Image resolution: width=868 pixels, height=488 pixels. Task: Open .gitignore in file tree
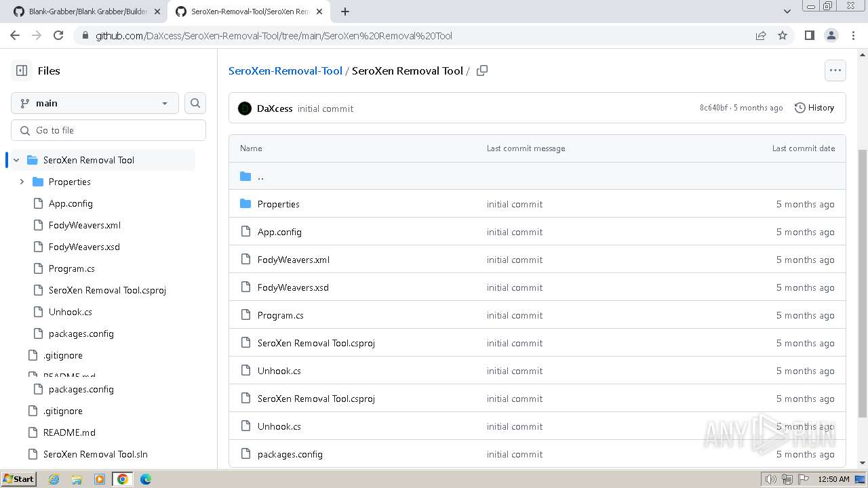(63, 355)
